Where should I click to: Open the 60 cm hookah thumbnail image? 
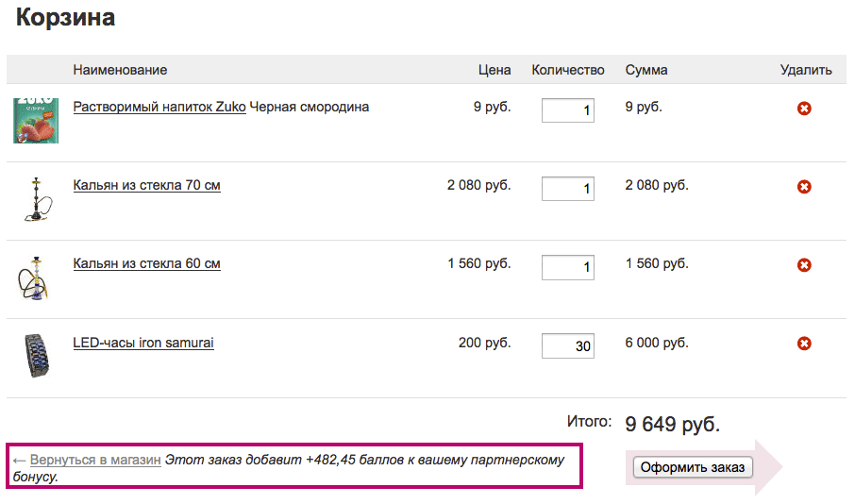(34, 277)
